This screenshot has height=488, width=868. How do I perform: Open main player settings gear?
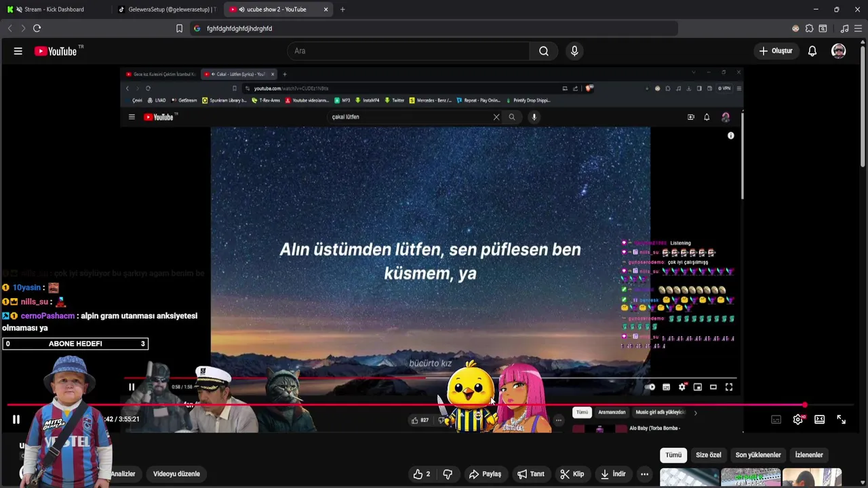[x=798, y=420]
